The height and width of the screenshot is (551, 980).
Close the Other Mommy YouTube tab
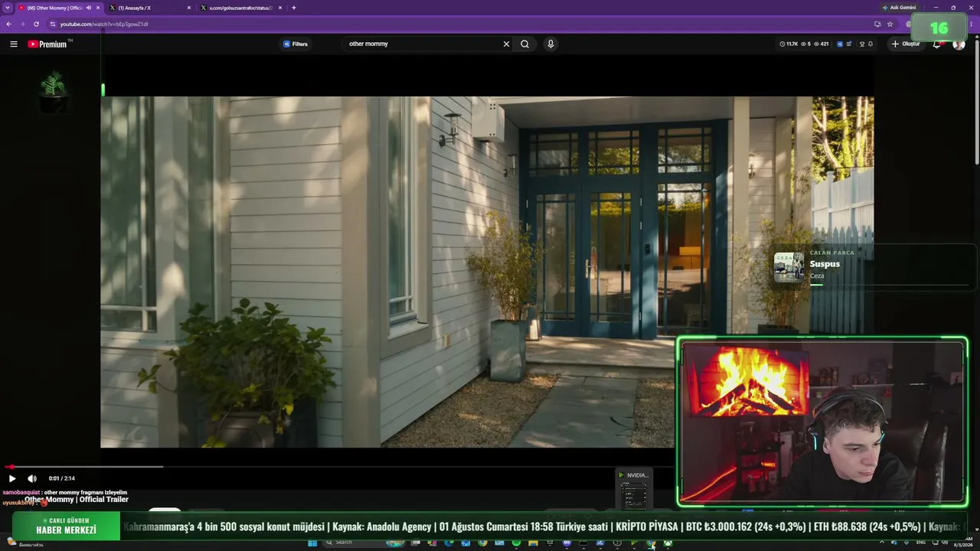(98, 8)
